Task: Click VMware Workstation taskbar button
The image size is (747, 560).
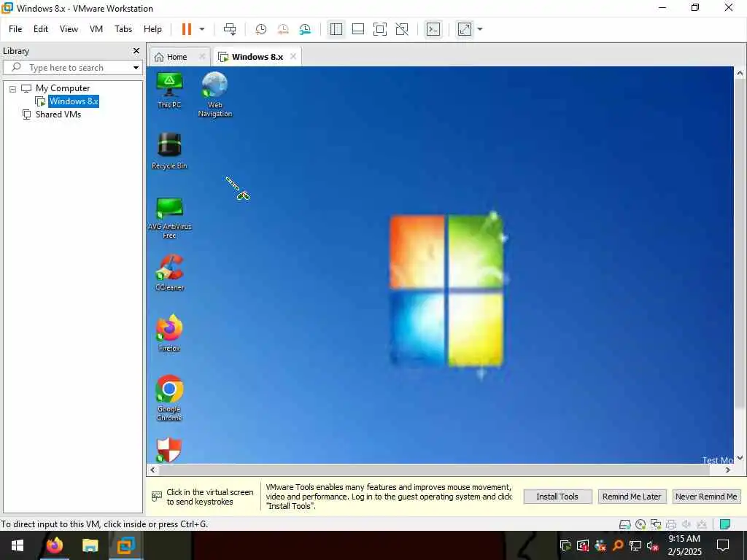Action: pos(125,545)
